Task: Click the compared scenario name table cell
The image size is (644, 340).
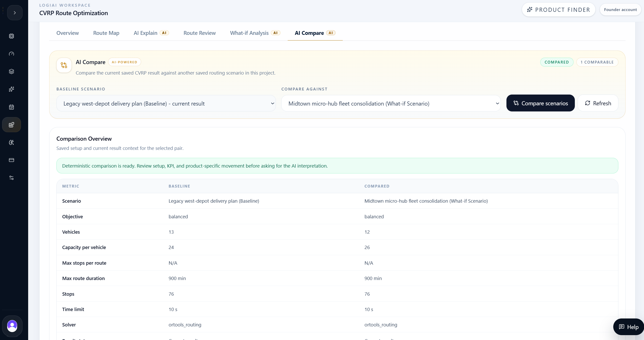Action: pyautogui.click(x=426, y=201)
